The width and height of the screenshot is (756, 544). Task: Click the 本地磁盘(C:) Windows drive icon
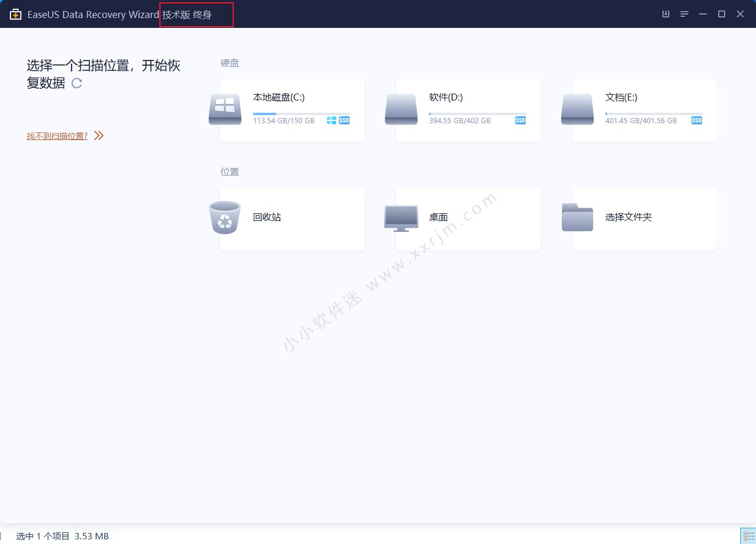[225, 109]
